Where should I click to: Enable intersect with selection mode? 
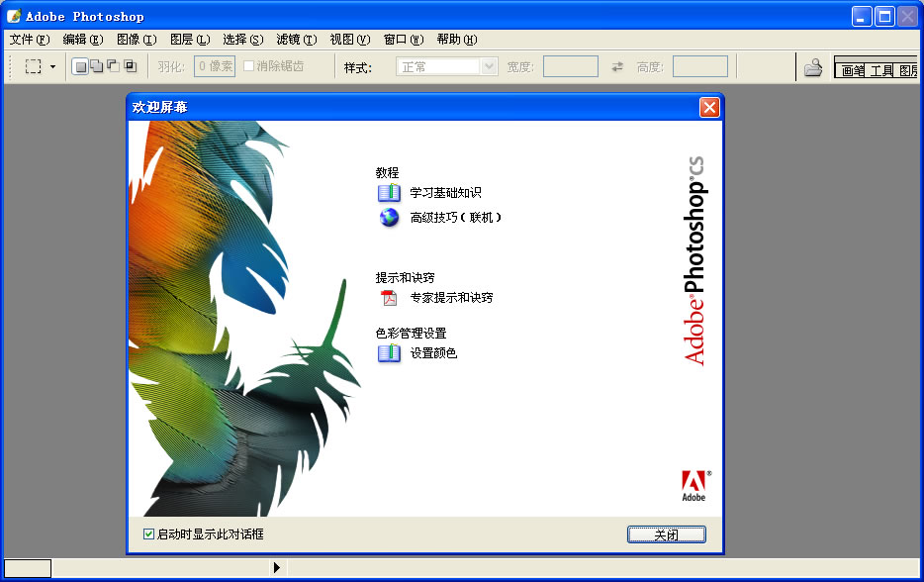(129, 64)
